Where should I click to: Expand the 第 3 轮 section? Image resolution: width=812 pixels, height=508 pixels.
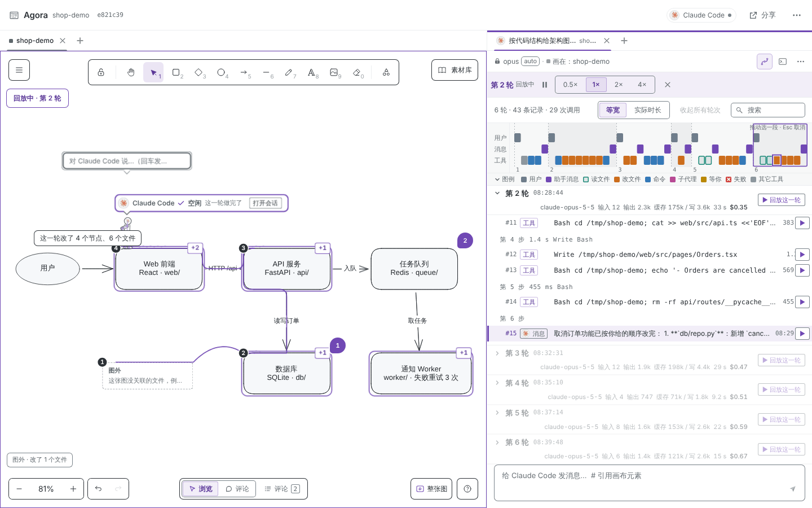[497, 353]
